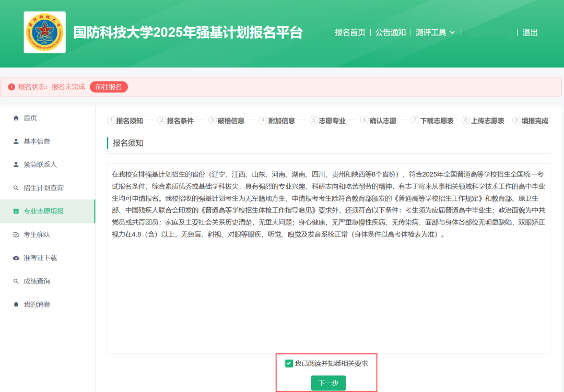Click the form icon beside 专业志愿填报
The height and width of the screenshot is (392, 564).
click(x=16, y=211)
